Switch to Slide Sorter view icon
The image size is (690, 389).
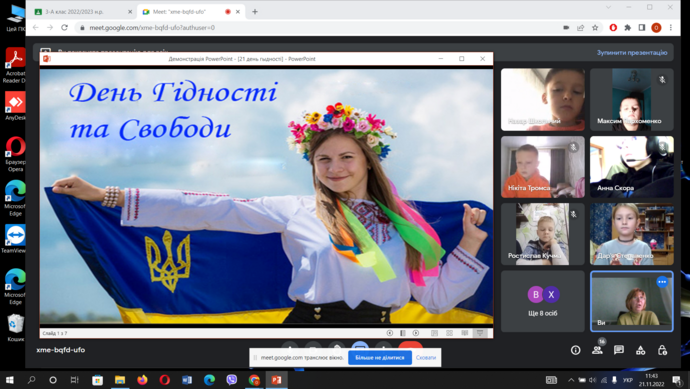(x=449, y=333)
